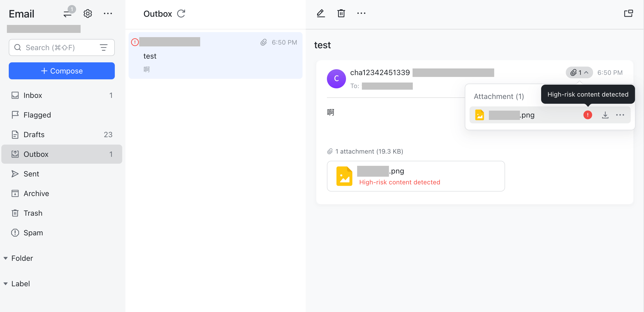Click the Compose button
The width and height of the screenshot is (644, 312).
click(62, 71)
